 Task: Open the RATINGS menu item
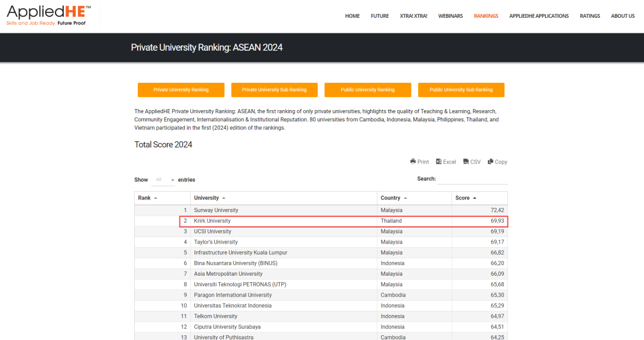point(590,16)
